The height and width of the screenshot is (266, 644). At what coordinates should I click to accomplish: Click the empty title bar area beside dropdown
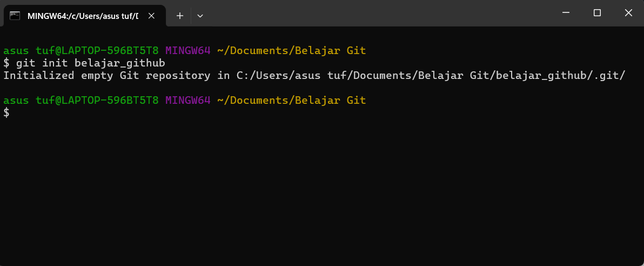pos(378,13)
